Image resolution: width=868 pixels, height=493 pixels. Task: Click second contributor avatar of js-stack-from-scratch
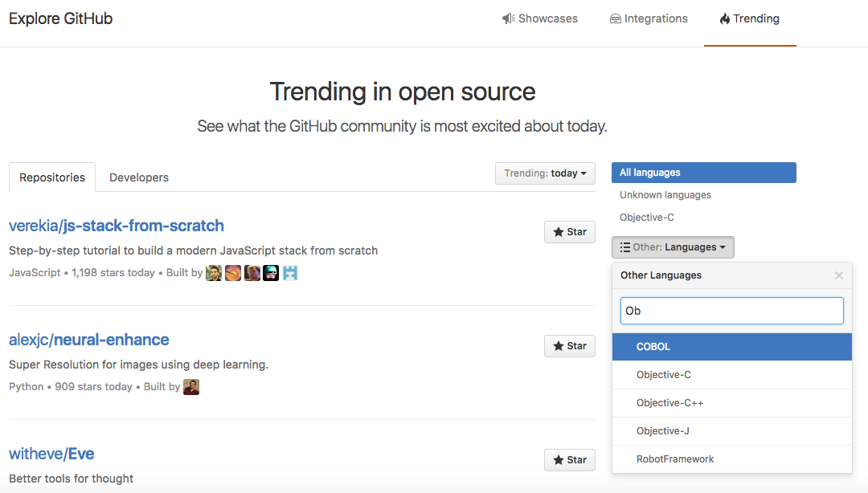(x=233, y=273)
